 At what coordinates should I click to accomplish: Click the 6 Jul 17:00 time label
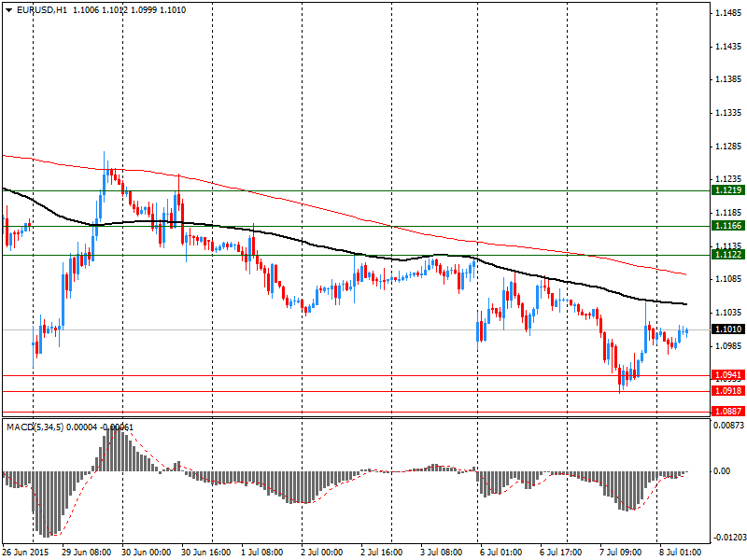click(561, 553)
